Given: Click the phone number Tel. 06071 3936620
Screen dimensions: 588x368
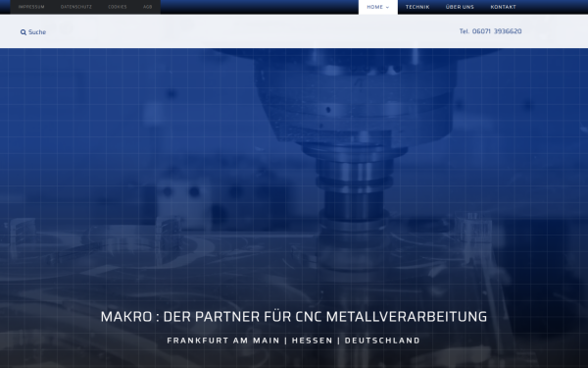Looking at the screenshot, I should pos(491,31).
